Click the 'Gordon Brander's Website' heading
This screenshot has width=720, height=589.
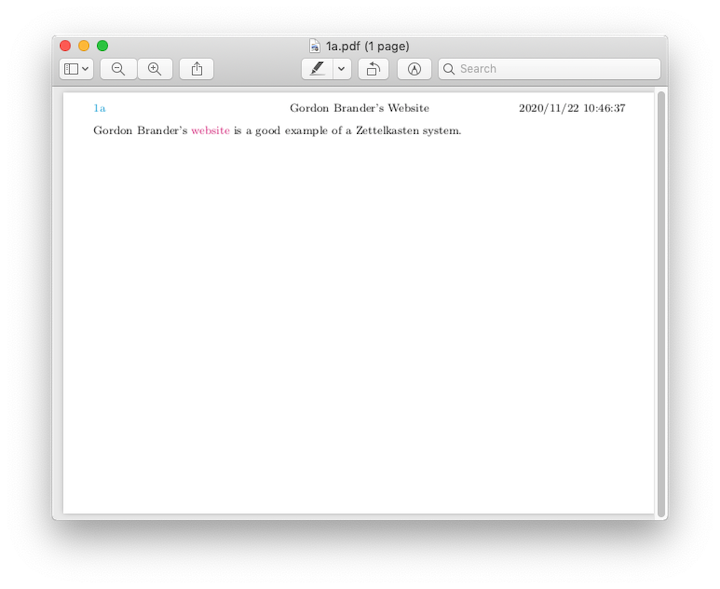(360, 108)
